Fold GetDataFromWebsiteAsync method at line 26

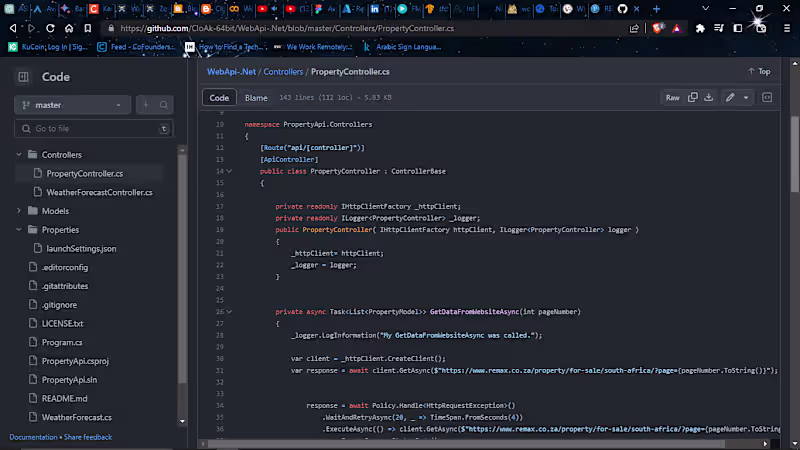pos(229,312)
